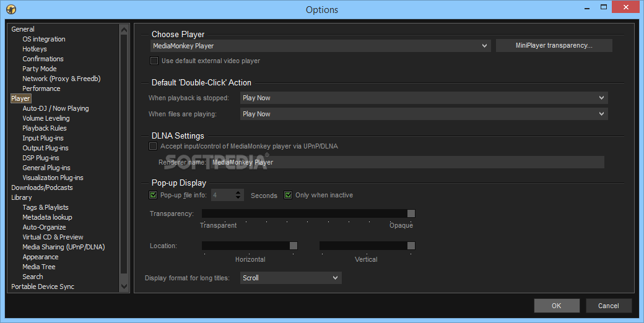Enable Accept input/control via UPnP/DLNA checkbox
The height and width of the screenshot is (323, 644).
coord(153,146)
